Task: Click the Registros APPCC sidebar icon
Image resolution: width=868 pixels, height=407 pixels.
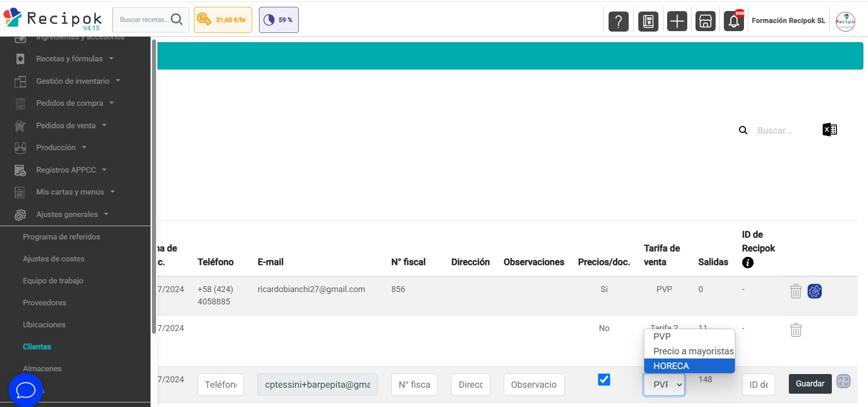Action: [x=20, y=170]
